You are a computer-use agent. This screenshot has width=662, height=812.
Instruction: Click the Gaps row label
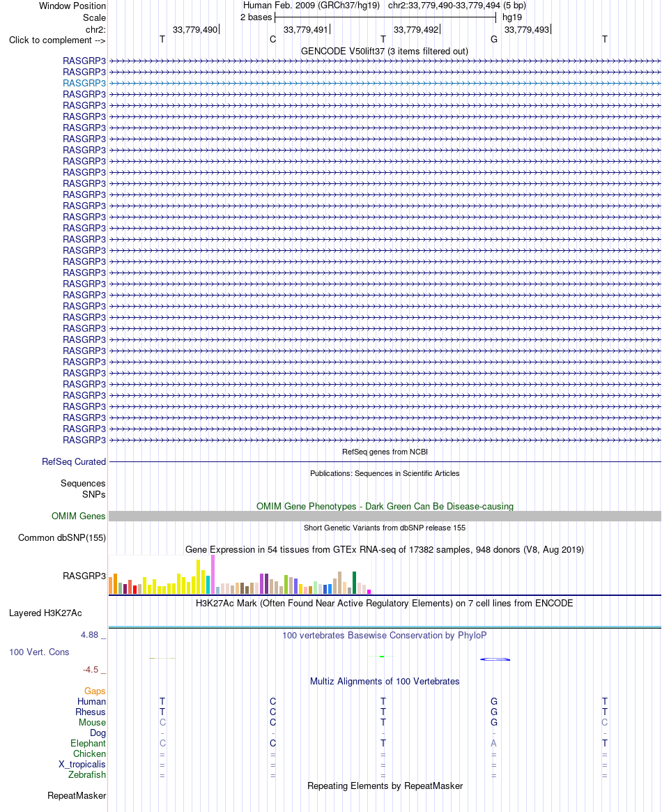tap(95, 691)
